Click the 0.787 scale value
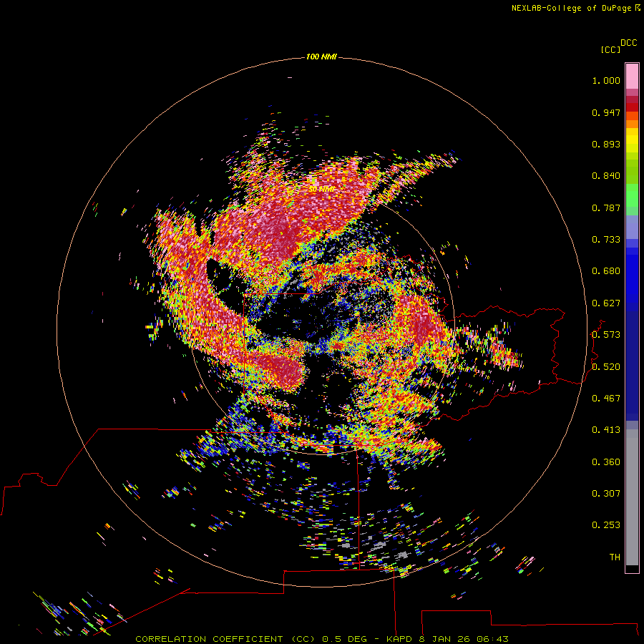 [606, 208]
